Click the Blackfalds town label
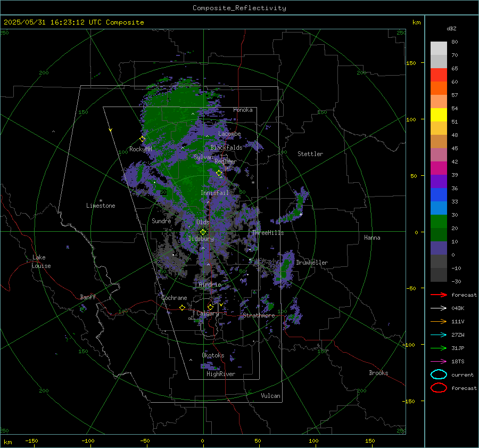This screenshot has height=448, width=479. pyautogui.click(x=226, y=148)
